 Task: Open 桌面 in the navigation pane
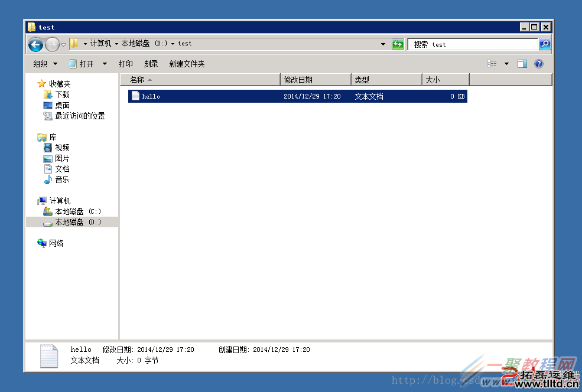62,105
